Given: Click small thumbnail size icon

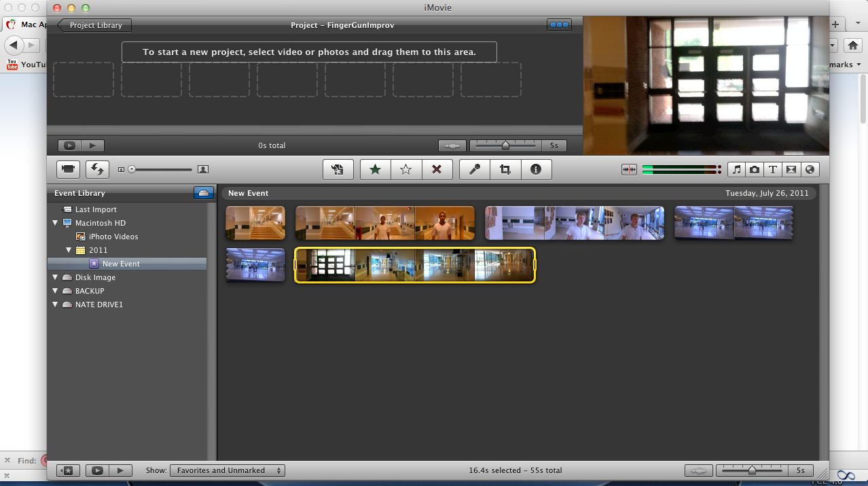Looking at the screenshot, I should click(x=121, y=169).
